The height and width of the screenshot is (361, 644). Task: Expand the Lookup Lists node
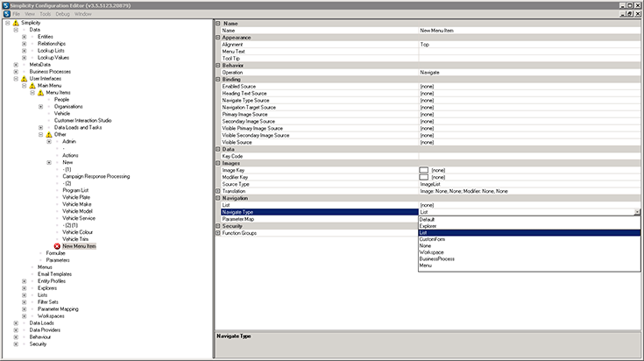click(x=25, y=51)
